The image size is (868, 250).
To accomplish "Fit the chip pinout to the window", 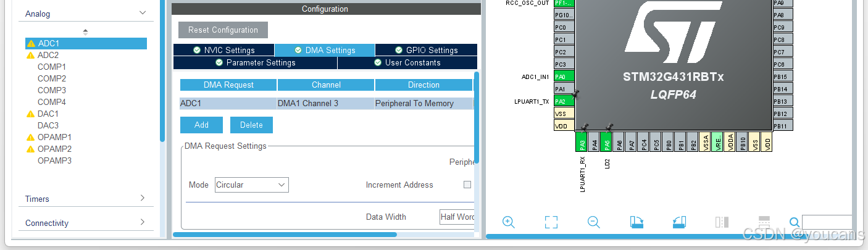I will tap(551, 222).
